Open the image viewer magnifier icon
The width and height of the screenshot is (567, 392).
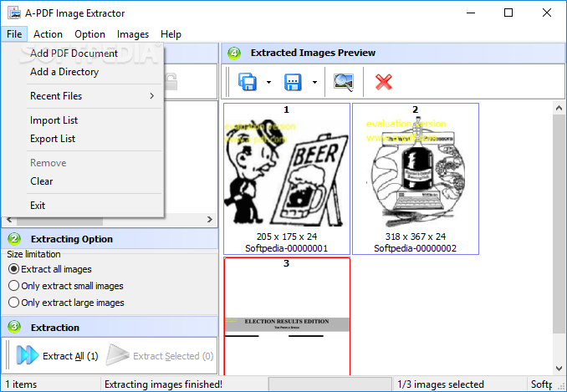click(x=344, y=82)
